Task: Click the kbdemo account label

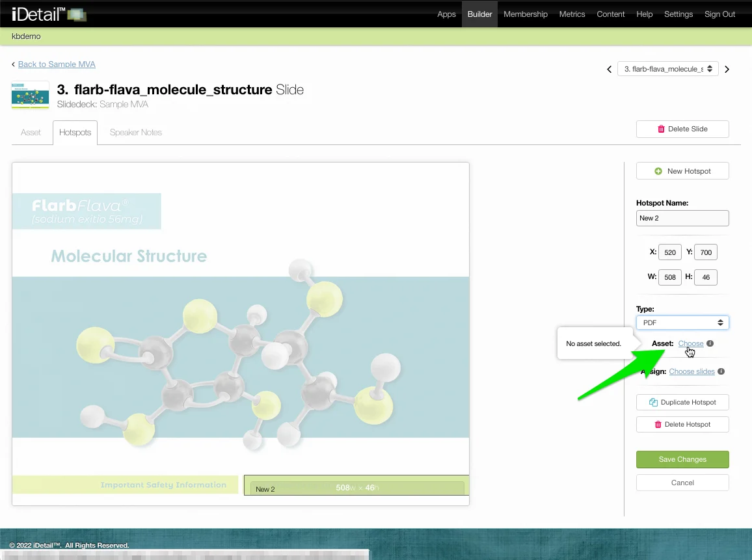Action: coord(26,36)
